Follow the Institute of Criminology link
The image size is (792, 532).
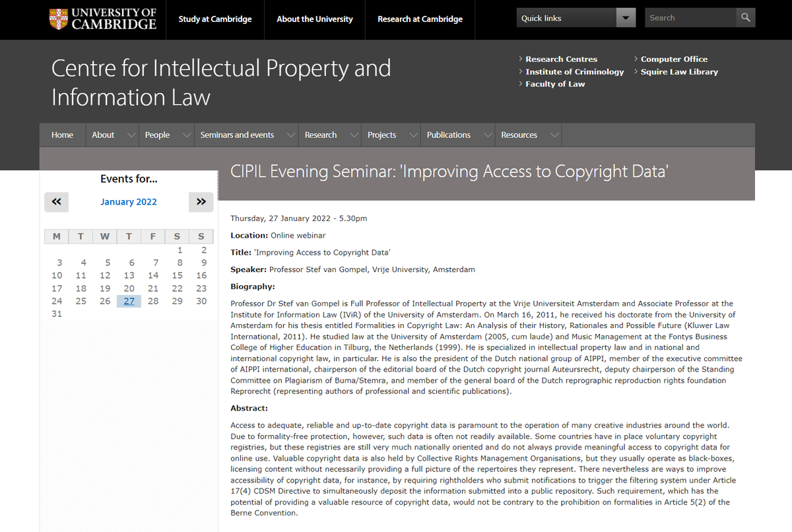[x=574, y=72]
